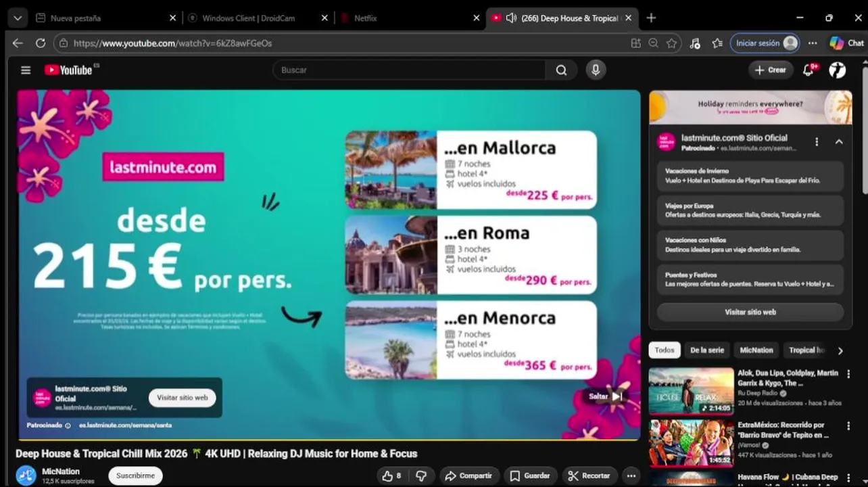Add this page to favorites star

pos(671,43)
